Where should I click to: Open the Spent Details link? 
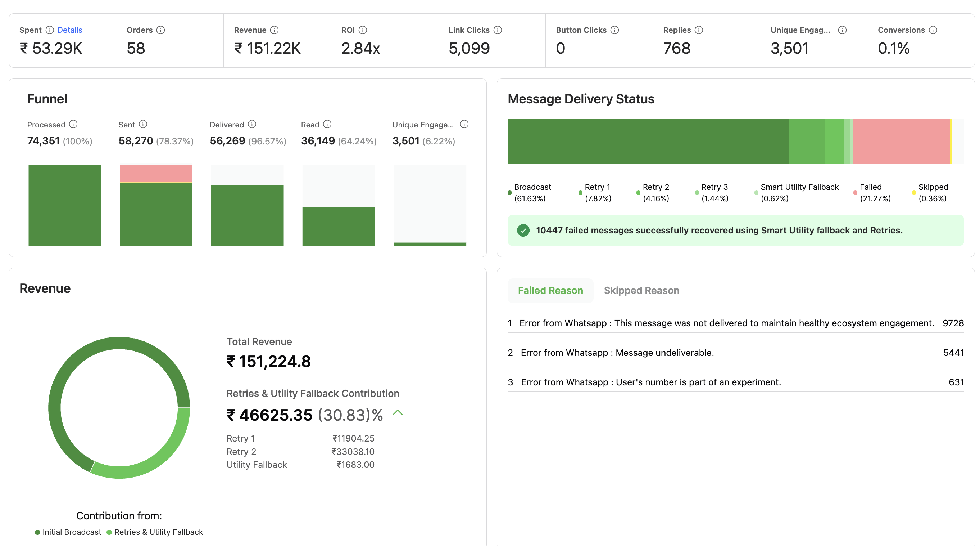[x=70, y=30]
